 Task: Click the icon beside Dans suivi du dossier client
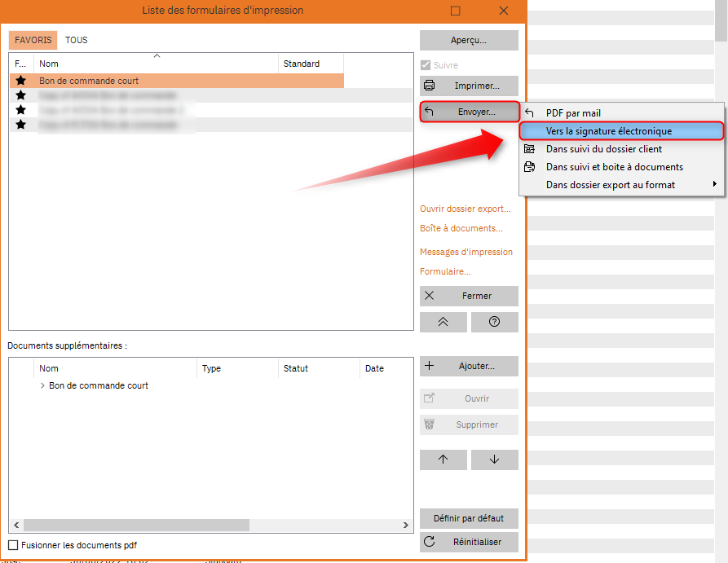click(x=529, y=149)
